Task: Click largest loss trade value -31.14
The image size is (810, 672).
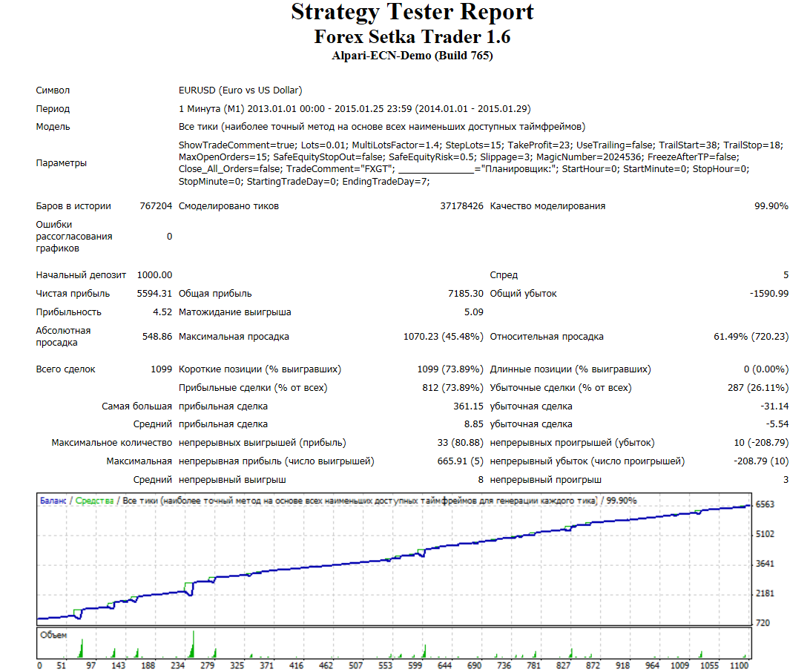Action: (774, 406)
